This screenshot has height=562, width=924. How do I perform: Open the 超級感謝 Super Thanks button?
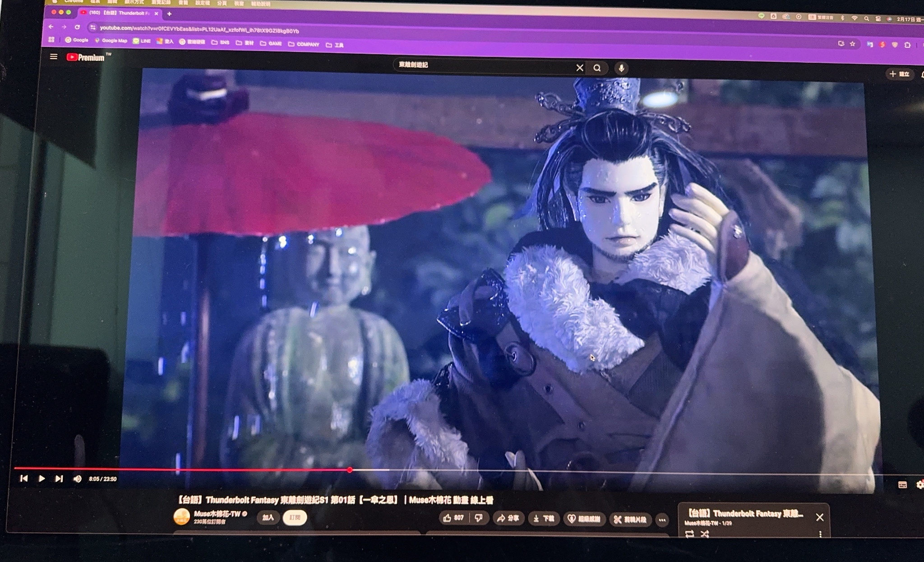(584, 519)
